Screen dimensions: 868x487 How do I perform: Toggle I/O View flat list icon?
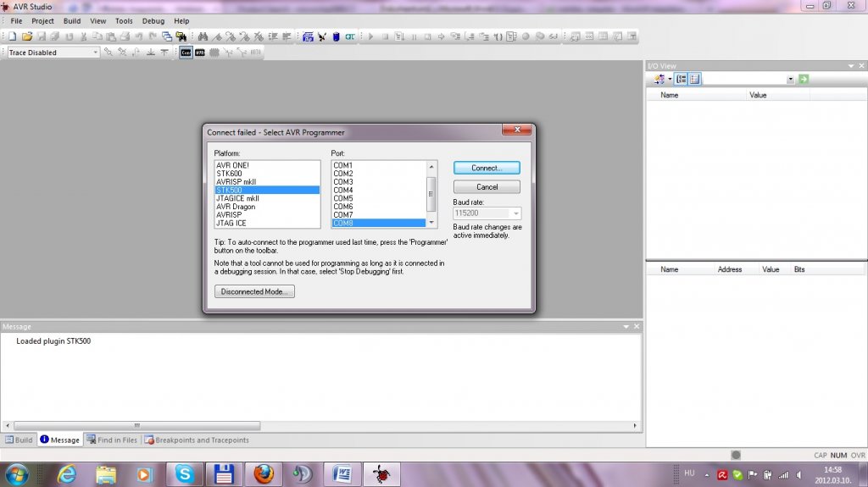click(x=695, y=79)
